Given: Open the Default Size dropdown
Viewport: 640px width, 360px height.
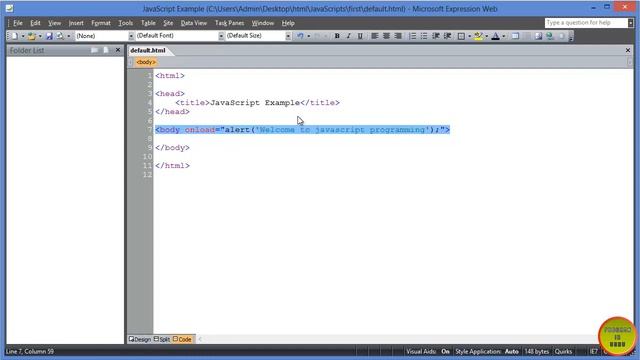Looking at the screenshot, I should [x=288, y=36].
